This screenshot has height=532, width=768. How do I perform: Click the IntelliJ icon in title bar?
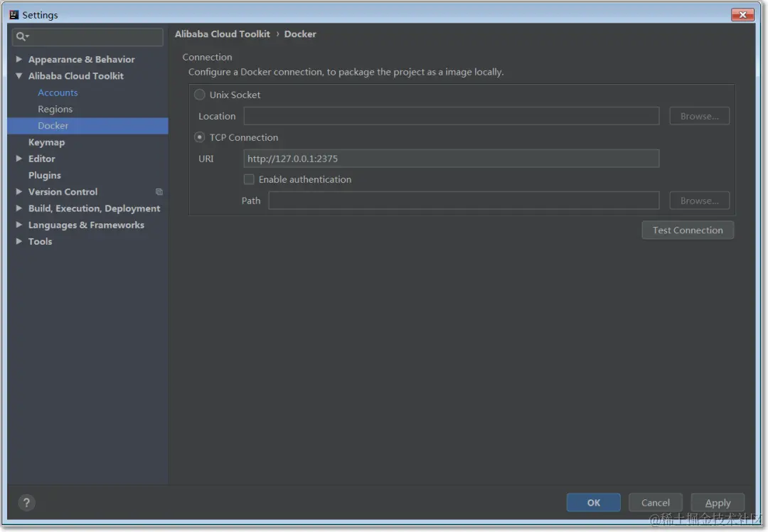point(14,15)
